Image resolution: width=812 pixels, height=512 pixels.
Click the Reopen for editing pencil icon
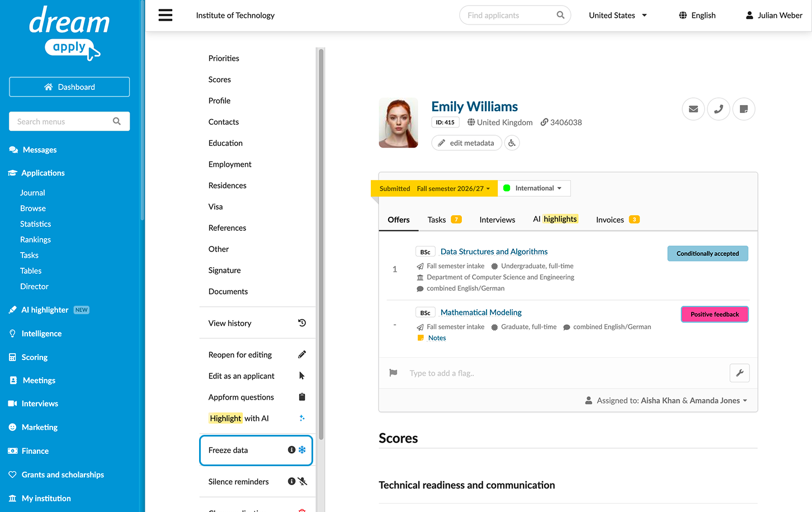pyautogui.click(x=302, y=354)
